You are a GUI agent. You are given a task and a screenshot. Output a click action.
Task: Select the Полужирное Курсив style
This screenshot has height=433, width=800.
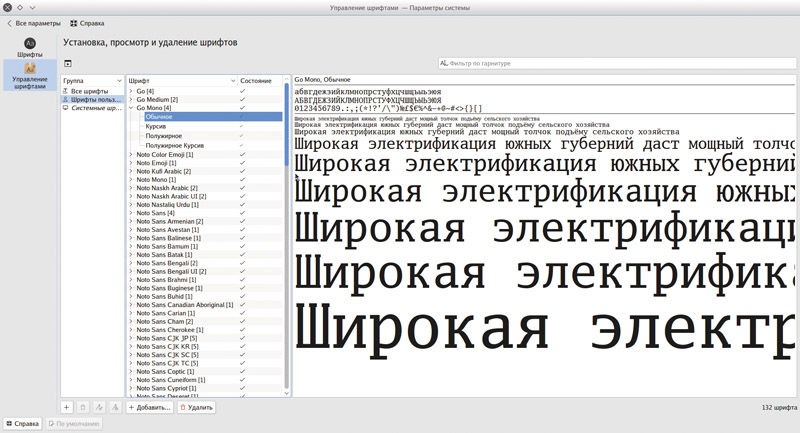coord(213,145)
